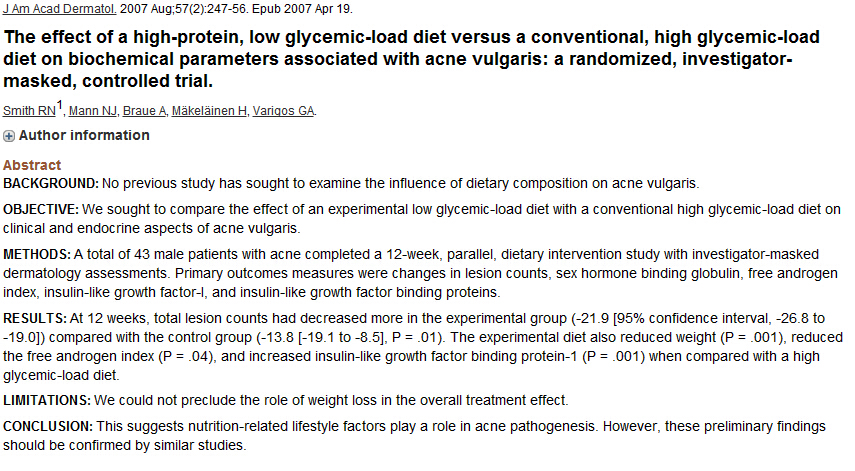Click the METHODS label in the abstract

[x=37, y=255]
